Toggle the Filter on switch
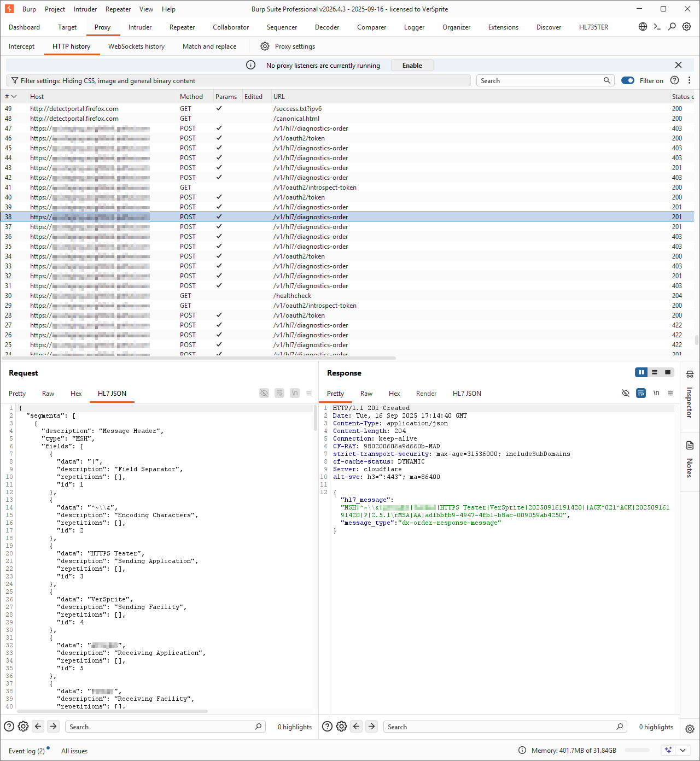700x761 pixels. point(628,80)
